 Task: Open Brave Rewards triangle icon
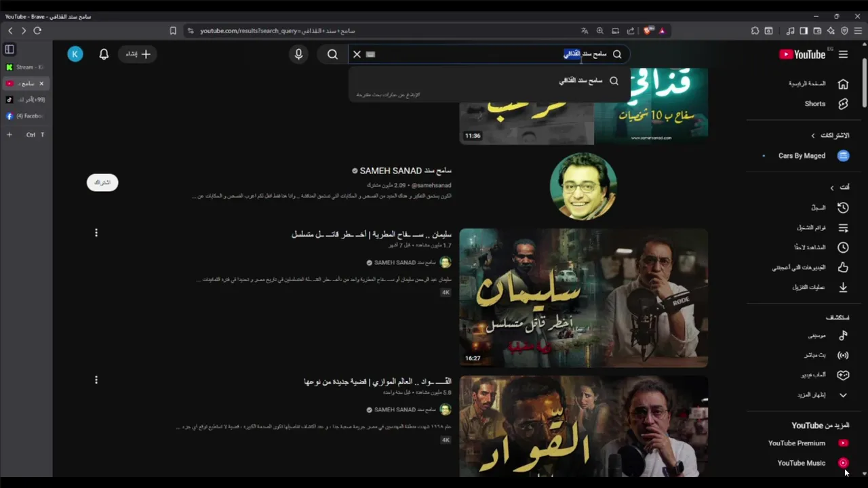(662, 30)
